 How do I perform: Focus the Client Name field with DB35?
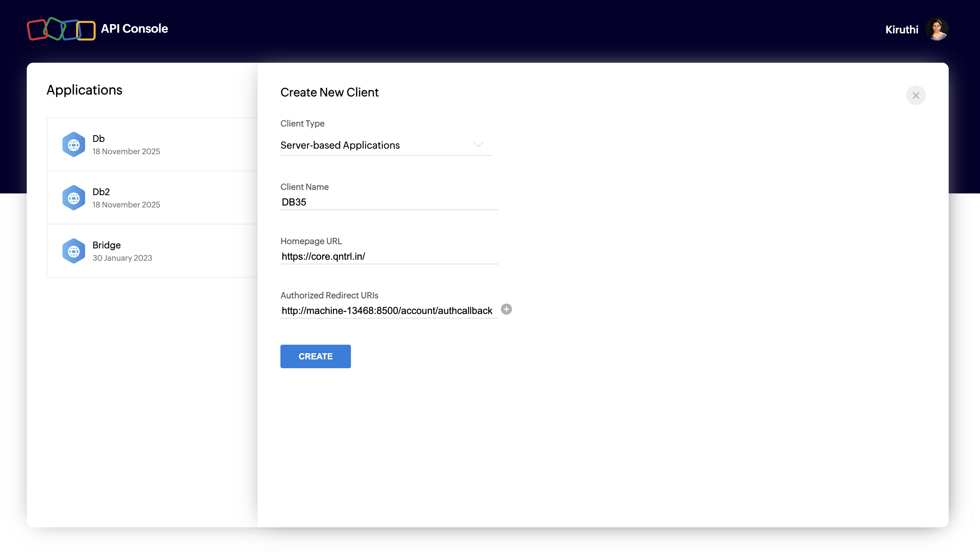coord(388,202)
